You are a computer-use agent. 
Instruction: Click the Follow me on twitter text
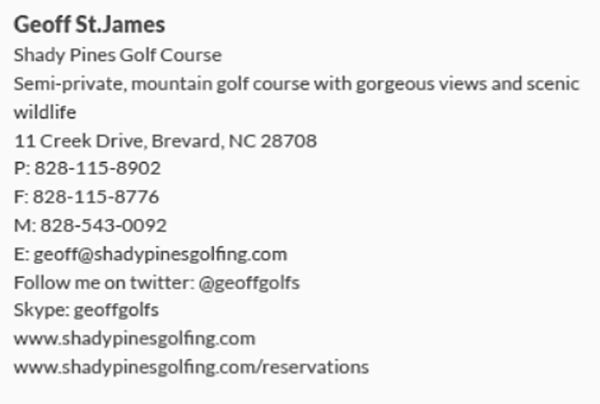click(x=104, y=283)
